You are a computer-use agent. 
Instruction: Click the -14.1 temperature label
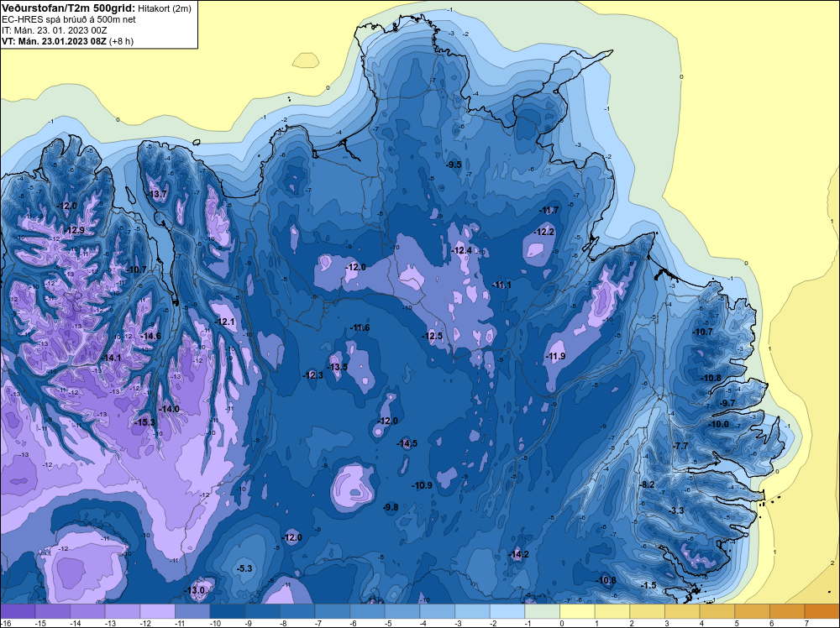click(111, 358)
